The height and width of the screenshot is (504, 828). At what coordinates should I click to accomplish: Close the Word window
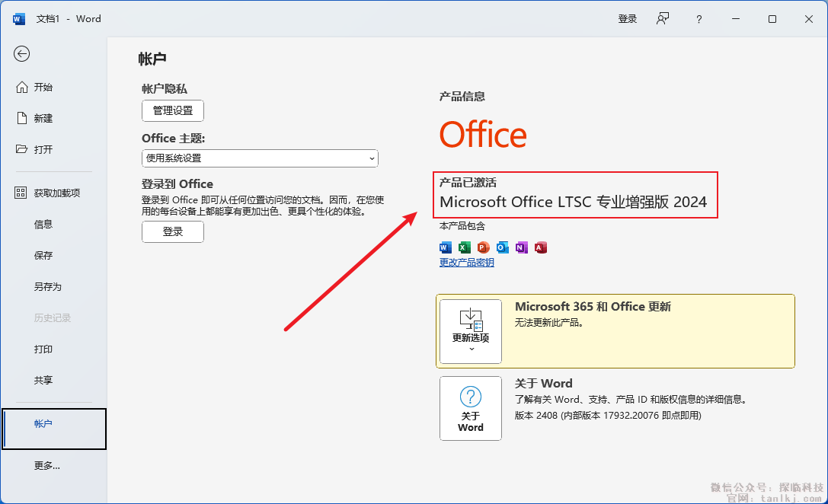click(x=808, y=19)
